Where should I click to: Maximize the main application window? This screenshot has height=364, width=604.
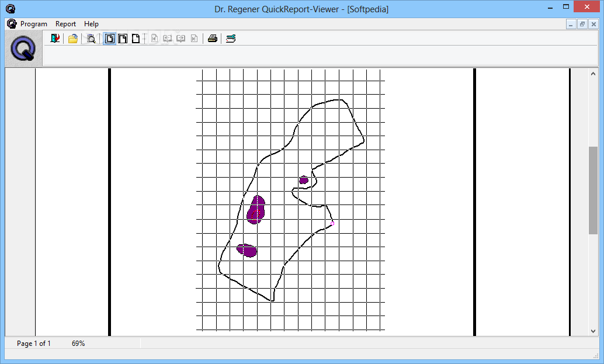pyautogui.click(x=566, y=7)
